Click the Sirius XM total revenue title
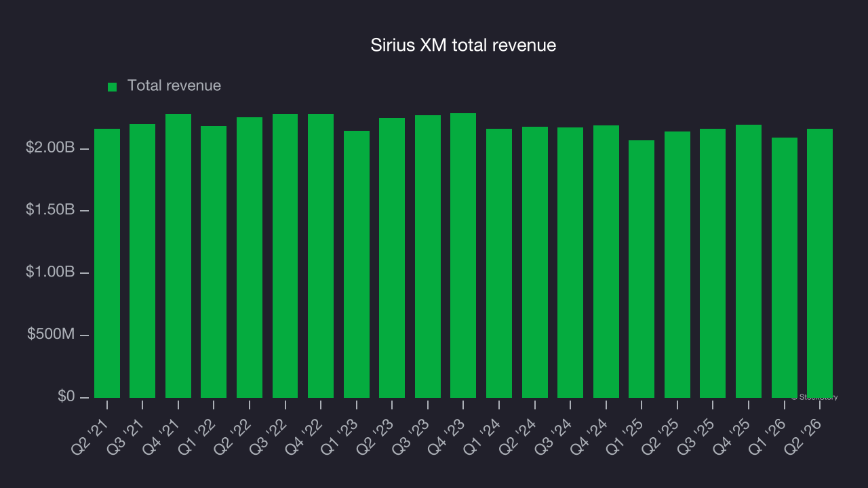This screenshot has height=488, width=868. tap(463, 45)
